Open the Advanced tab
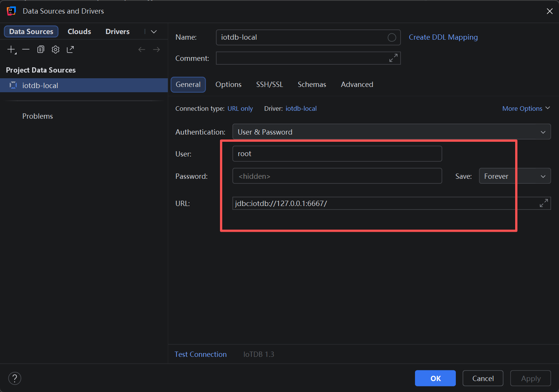This screenshot has width=559, height=392. click(357, 85)
